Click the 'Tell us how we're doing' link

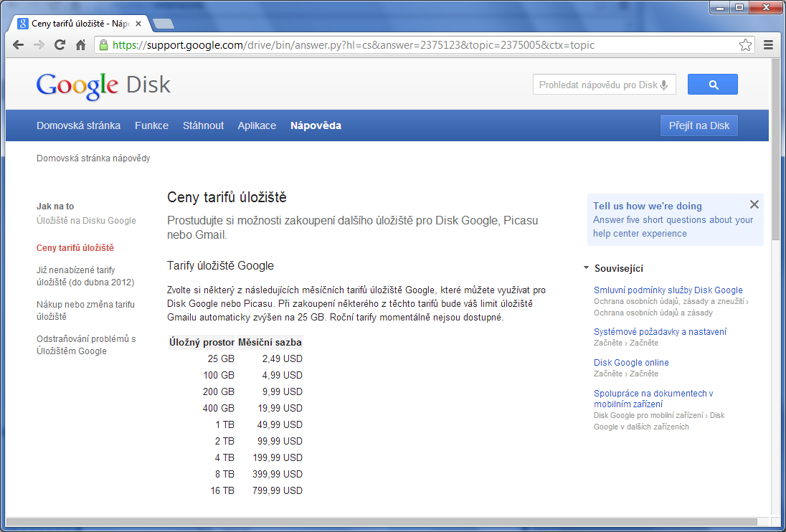coord(647,206)
